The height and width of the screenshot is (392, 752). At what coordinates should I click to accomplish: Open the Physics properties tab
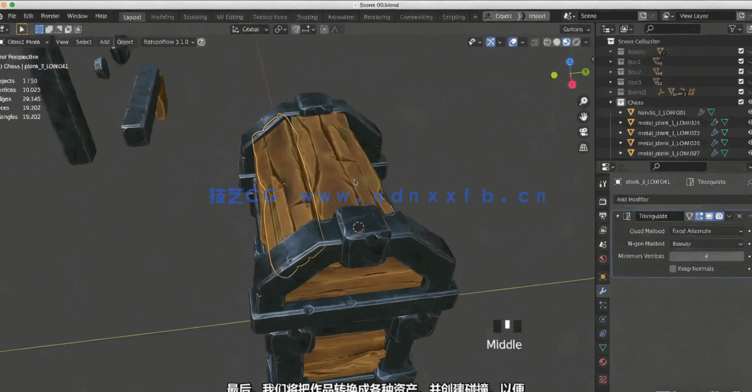[x=603, y=319]
